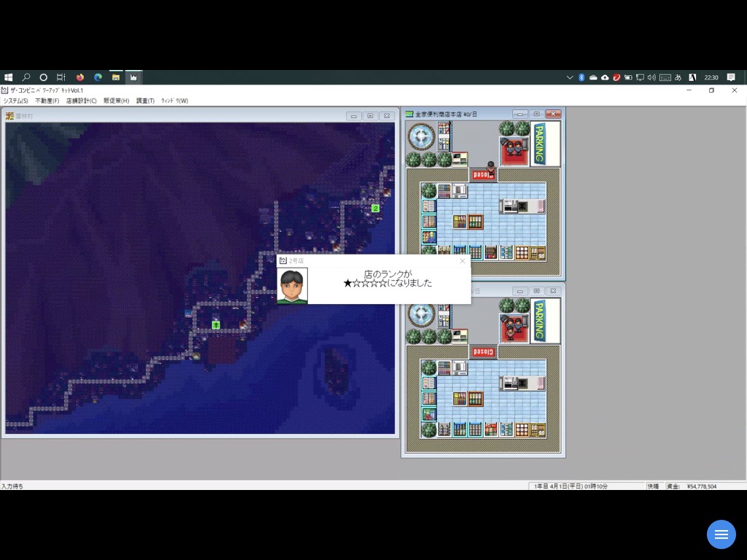The image size is (747, 560).
Task: Click the red Closed sign in the lower store window
Action: pos(482,351)
